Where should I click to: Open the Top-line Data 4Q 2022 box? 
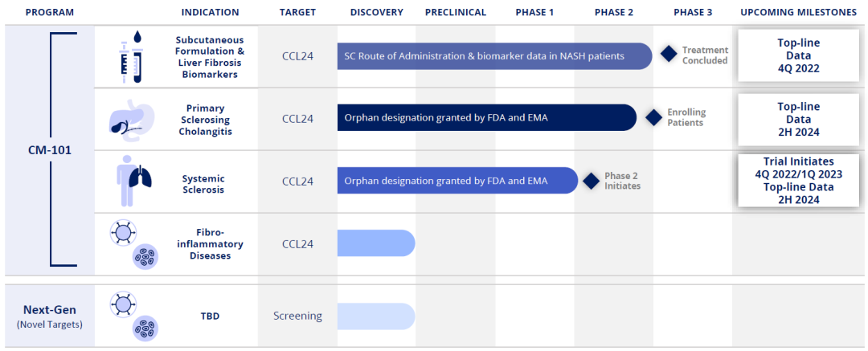point(798,55)
